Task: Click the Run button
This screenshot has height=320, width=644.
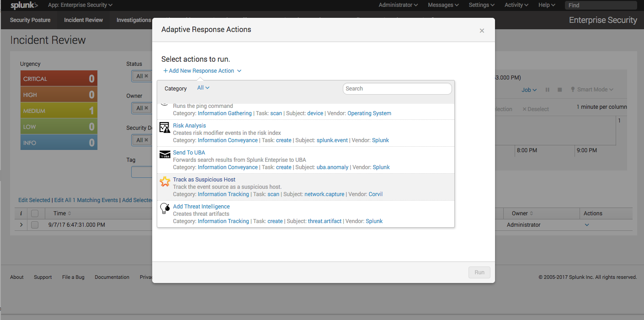Action: [479, 272]
